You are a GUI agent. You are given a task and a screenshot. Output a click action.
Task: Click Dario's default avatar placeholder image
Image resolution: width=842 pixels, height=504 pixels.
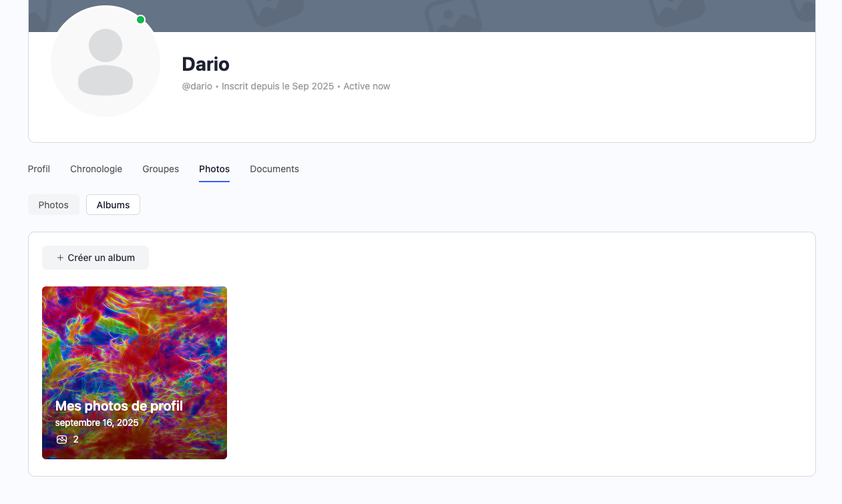(x=105, y=62)
